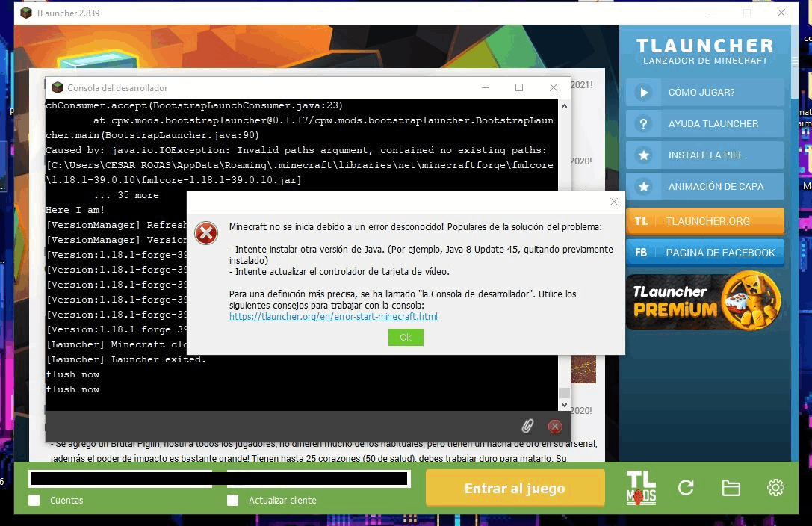Close the Minecraft error dialog
812x526 pixels.
(613, 202)
